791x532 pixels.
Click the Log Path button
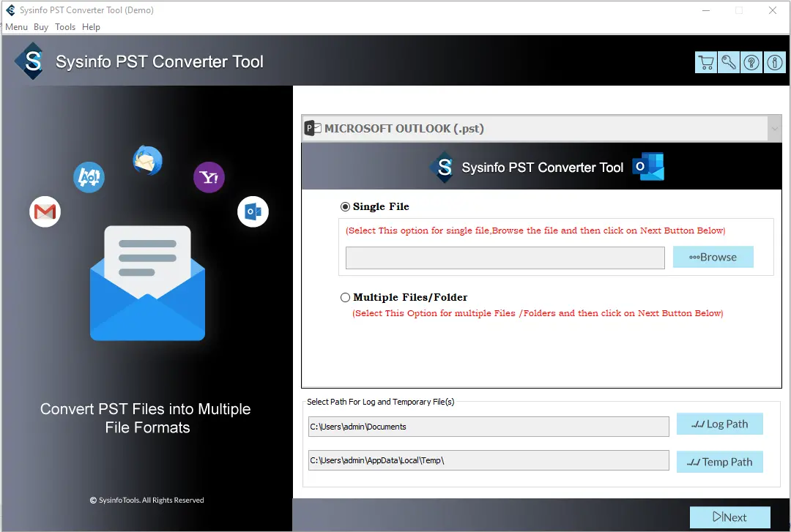[719, 424]
